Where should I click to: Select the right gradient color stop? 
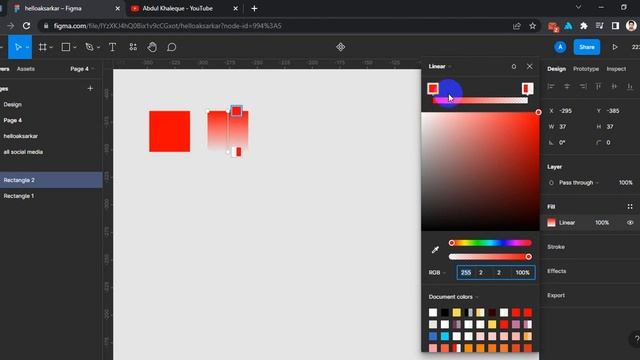527,89
